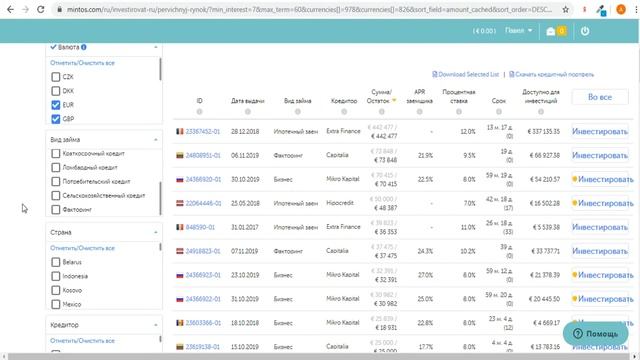Check the Ломбардный кредит checkbox
This screenshot has height=360, width=640.
tap(56, 167)
